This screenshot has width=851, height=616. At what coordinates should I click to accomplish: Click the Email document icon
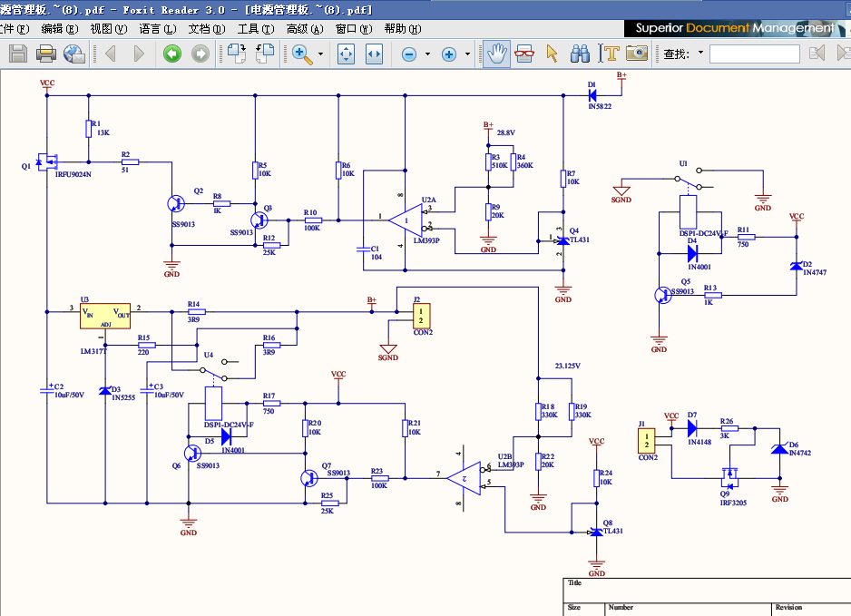coord(74,54)
